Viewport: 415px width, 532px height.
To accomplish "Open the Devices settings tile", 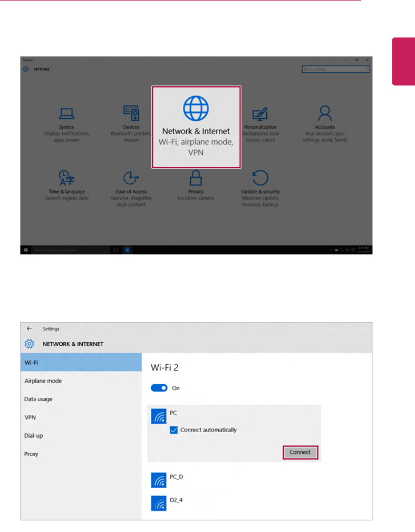I will pyautogui.click(x=131, y=124).
